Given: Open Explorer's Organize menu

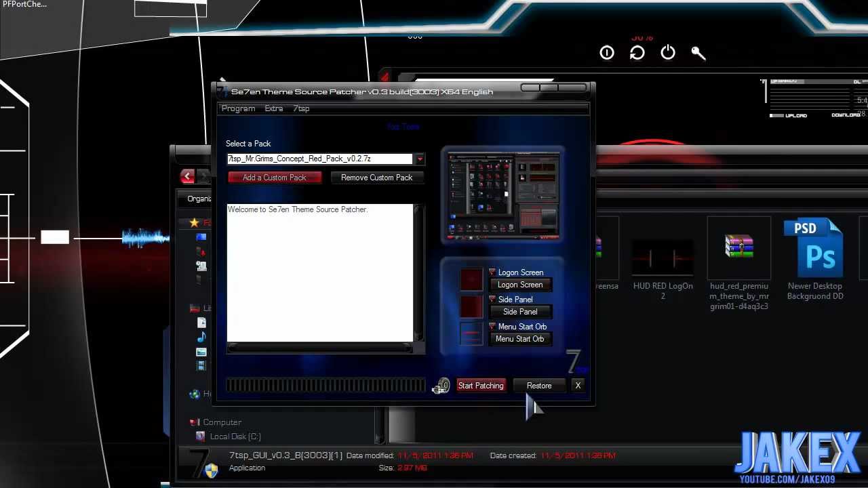Looking at the screenshot, I should coord(199,199).
